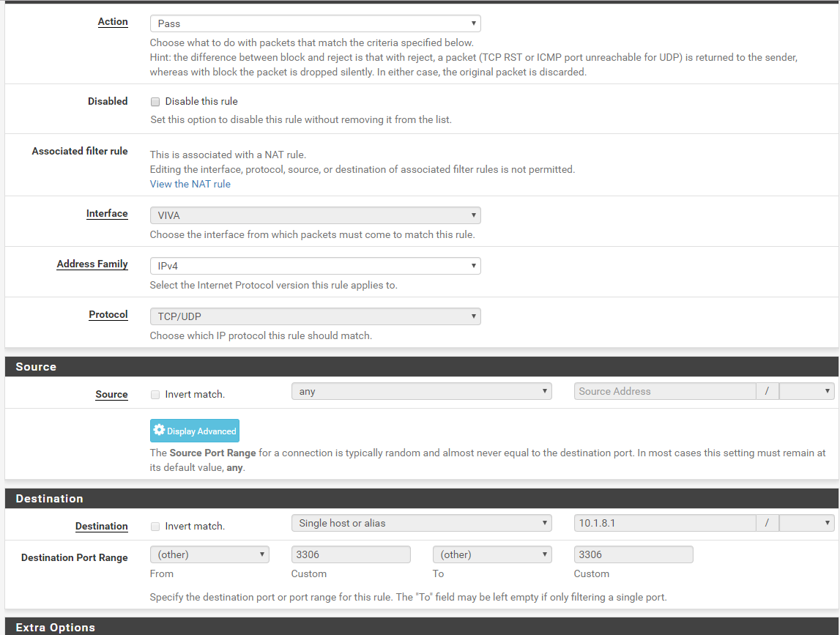Toggle Destination Invert match checkbox
The width and height of the screenshot is (840, 635).
tap(155, 527)
